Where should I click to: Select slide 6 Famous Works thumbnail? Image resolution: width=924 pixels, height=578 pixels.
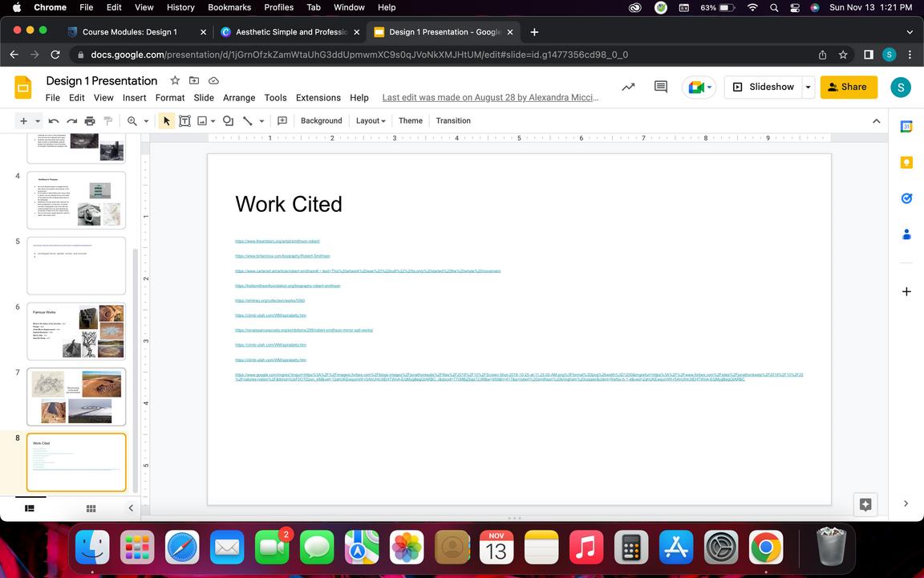click(x=76, y=332)
